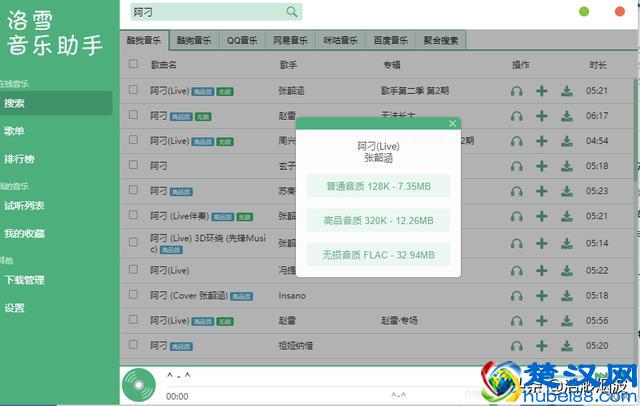This screenshot has width=640, height=406.
Task: Download the 05:21 Live伴奏 song
Action: click(x=567, y=216)
